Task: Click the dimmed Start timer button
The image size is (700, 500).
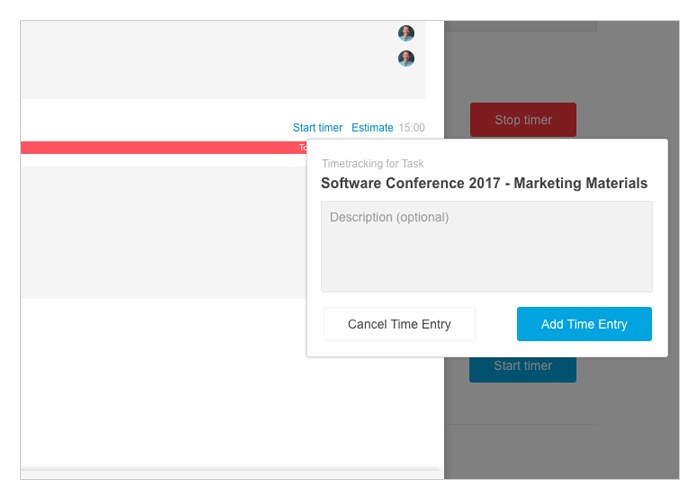Action: coord(523,369)
